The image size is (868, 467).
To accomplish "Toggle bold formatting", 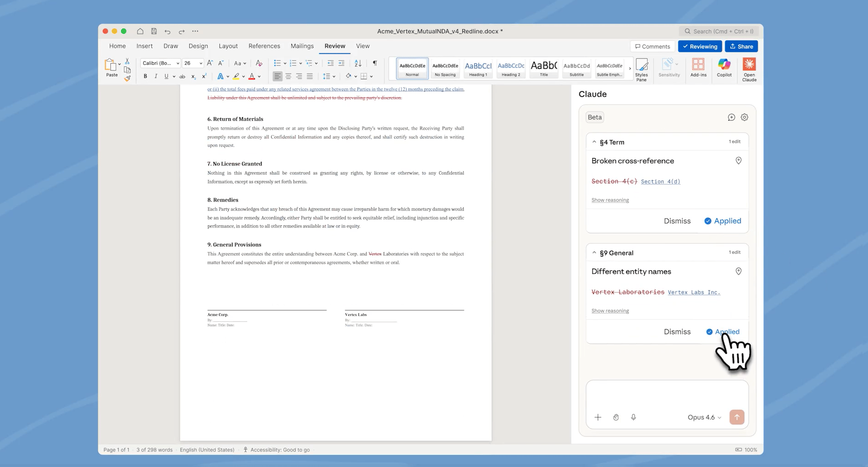I will coord(145,77).
